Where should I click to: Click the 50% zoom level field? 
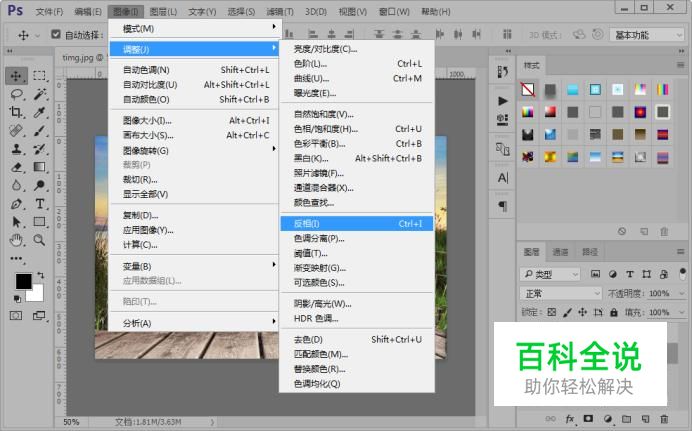tap(71, 422)
